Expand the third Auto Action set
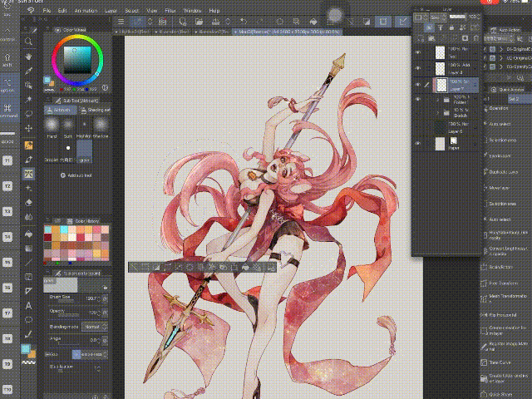Viewport: 532px width, 399px height. (x=501, y=66)
